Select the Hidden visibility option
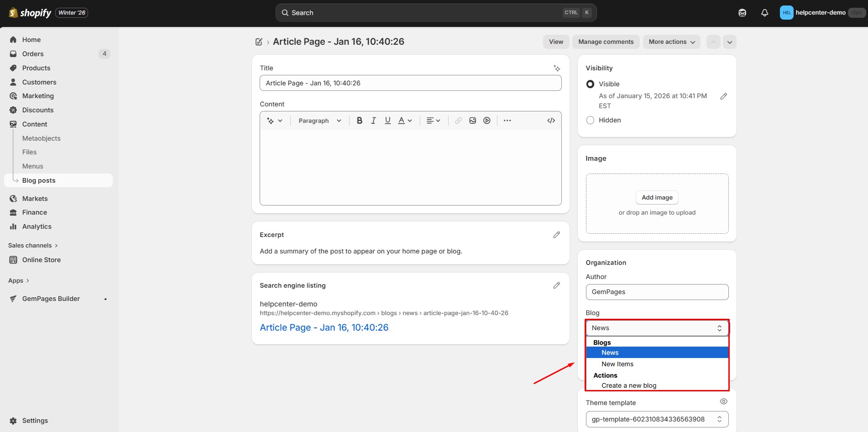The width and height of the screenshot is (868, 432). (x=590, y=120)
